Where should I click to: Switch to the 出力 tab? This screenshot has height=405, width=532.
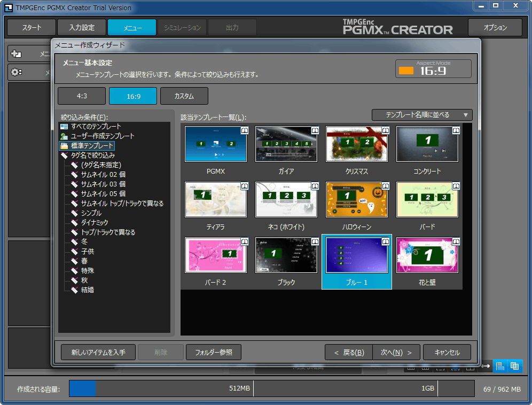point(232,27)
